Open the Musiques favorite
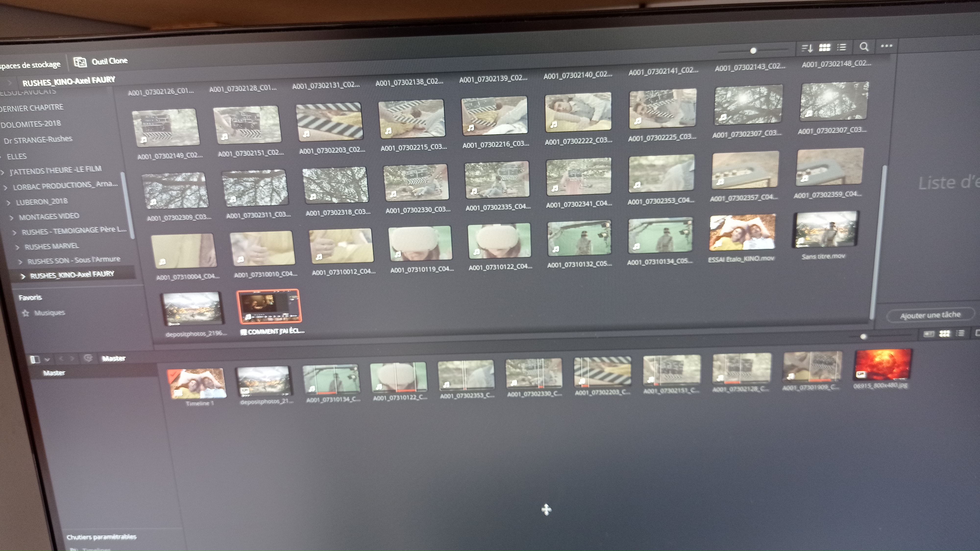Screen dimensions: 980x551 [x=49, y=312]
